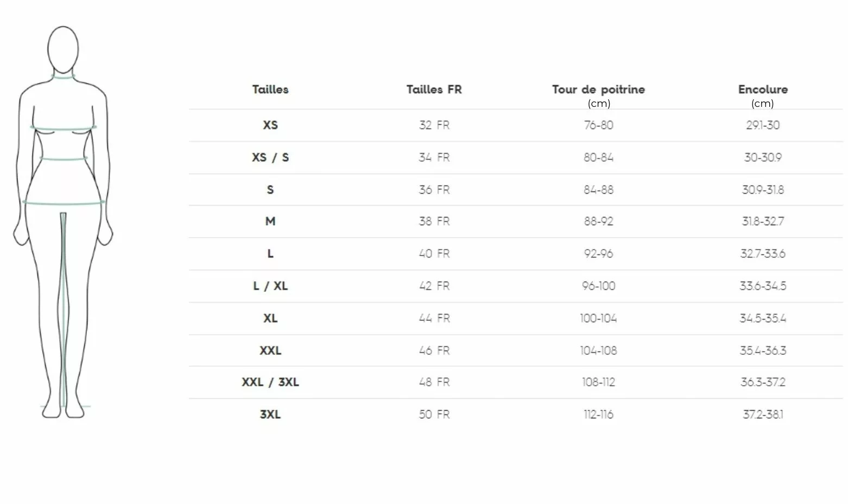Click the 92-96 chest measurement cell

(x=599, y=253)
